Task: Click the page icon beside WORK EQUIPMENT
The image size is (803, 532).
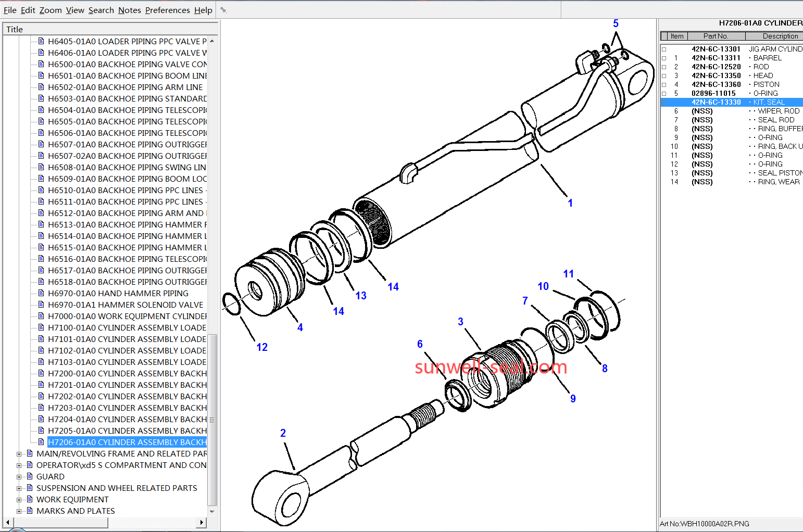Action: (x=30, y=499)
